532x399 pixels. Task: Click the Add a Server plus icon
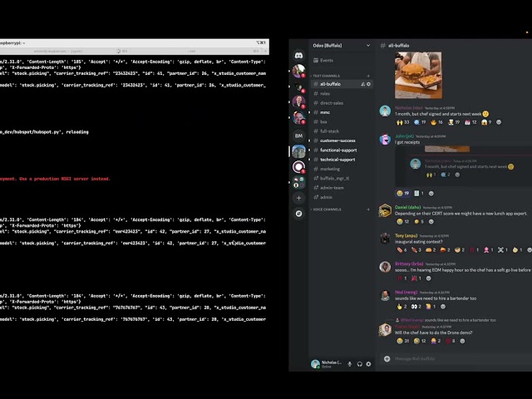point(298,198)
